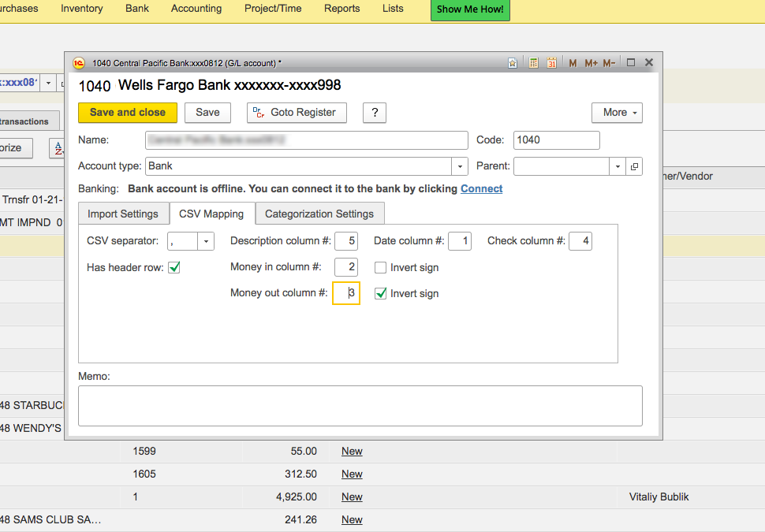Close the G/L account dialog
The width and height of the screenshot is (765, 532).
tap(649, 62)
